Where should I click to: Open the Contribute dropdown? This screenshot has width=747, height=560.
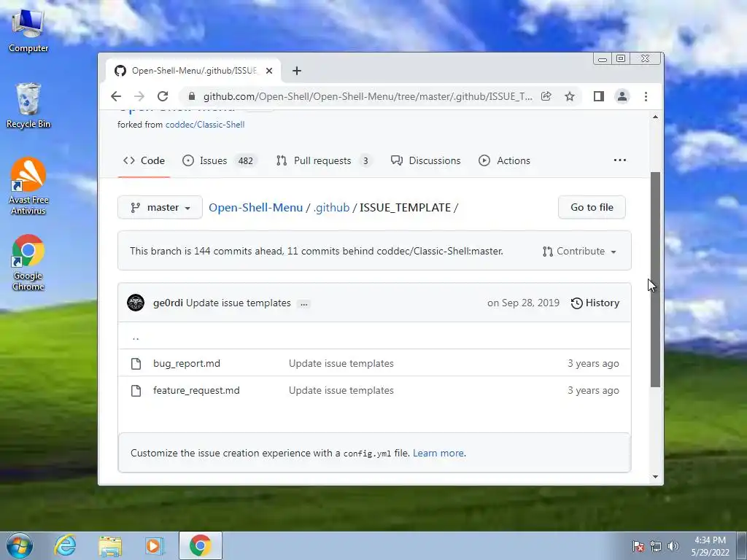pyautogui.click(x=579, y=252)
